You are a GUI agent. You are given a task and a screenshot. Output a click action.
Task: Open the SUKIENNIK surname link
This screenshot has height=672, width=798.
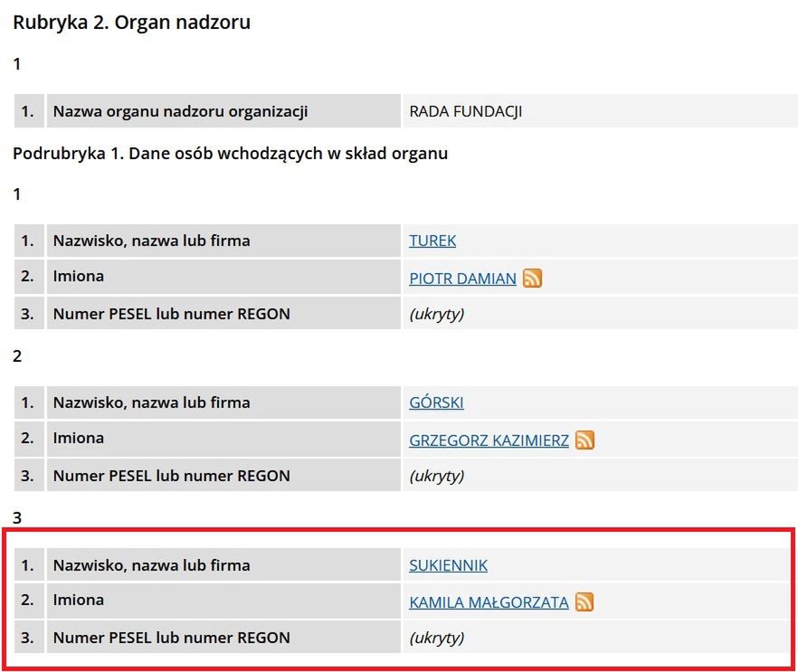coord(448,565)
